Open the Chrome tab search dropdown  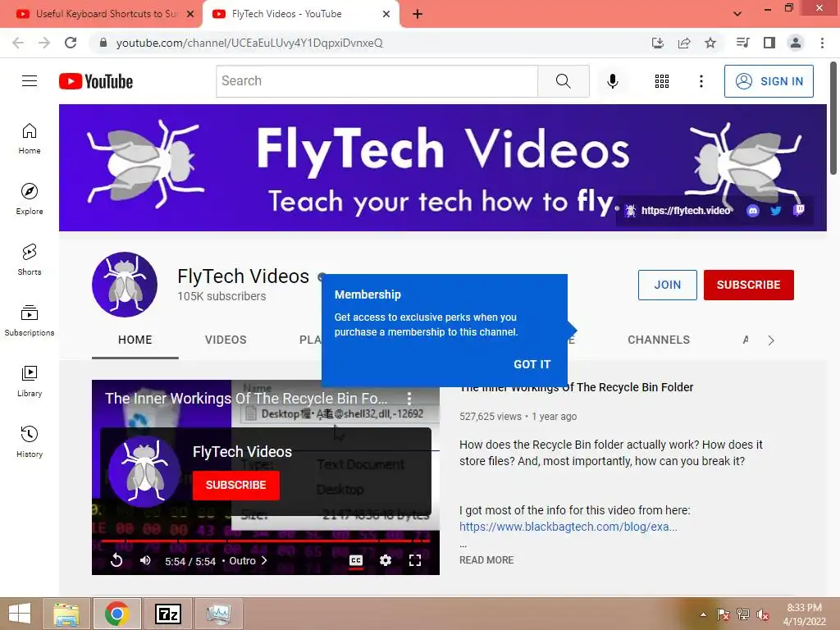click(737, 13)
